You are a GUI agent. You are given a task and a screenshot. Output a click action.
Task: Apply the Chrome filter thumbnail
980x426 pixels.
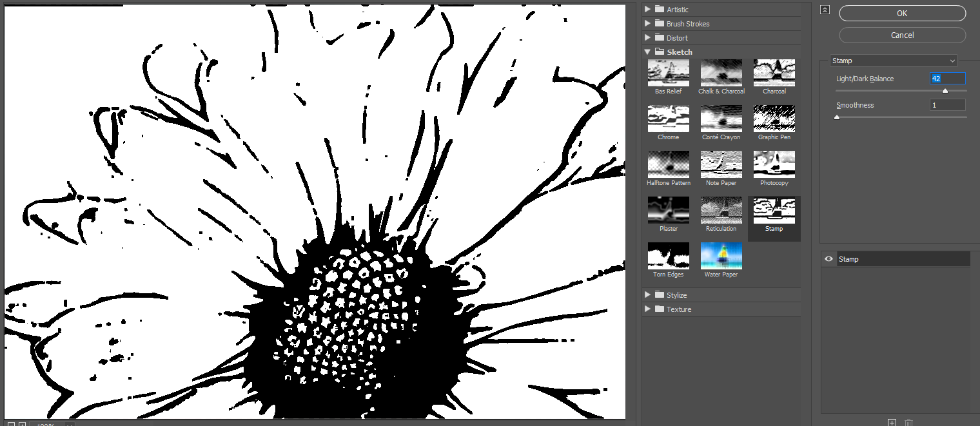pyautogui.click(x=668, y=119)
